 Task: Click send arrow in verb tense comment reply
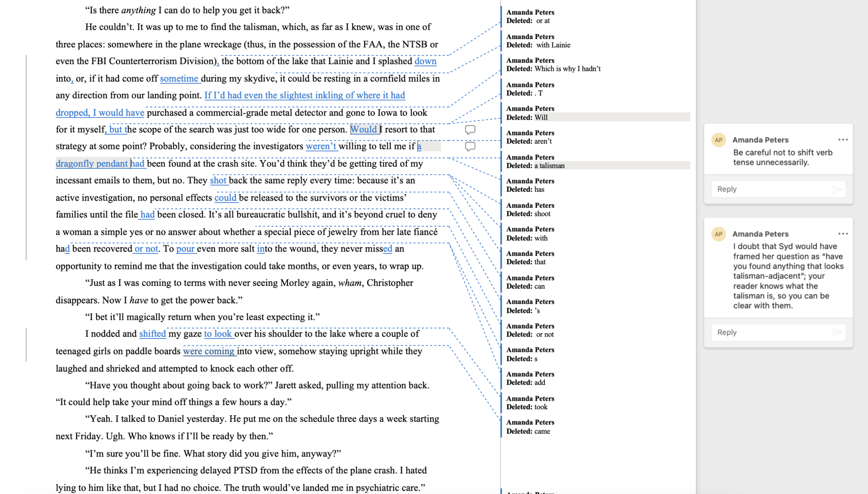(x=837, y=189)
